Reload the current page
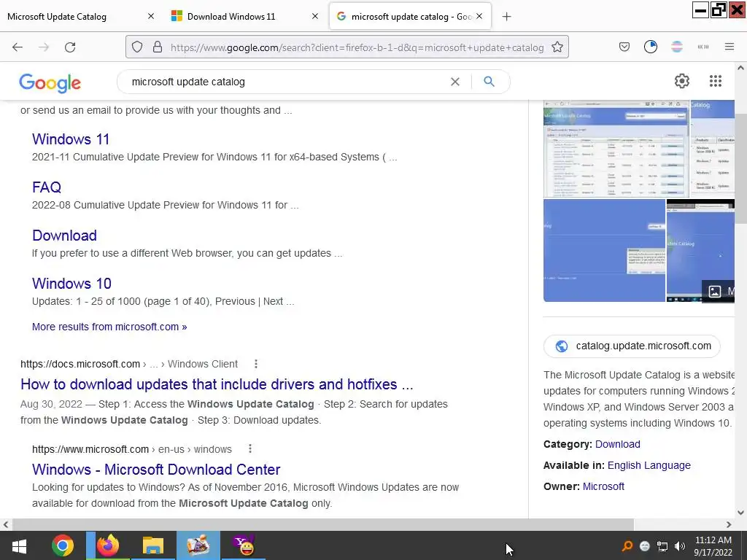The height and width of the screenshot is (560, 747). (x=70, y=47)
